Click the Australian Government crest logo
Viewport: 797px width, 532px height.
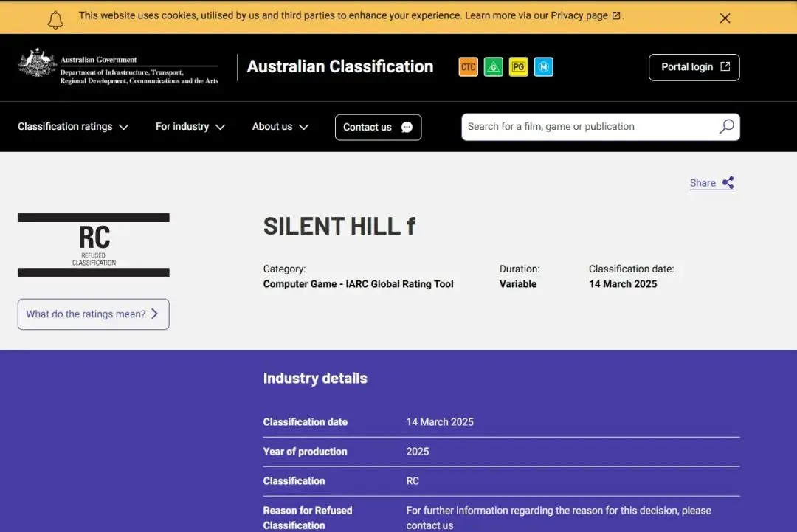click(x=37, y=63)
